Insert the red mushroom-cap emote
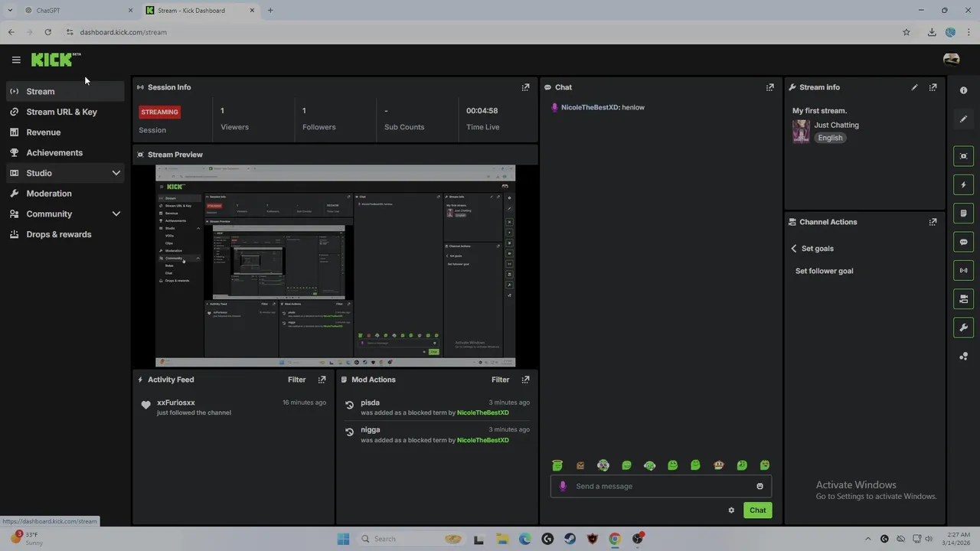 (x=718, y=465)
